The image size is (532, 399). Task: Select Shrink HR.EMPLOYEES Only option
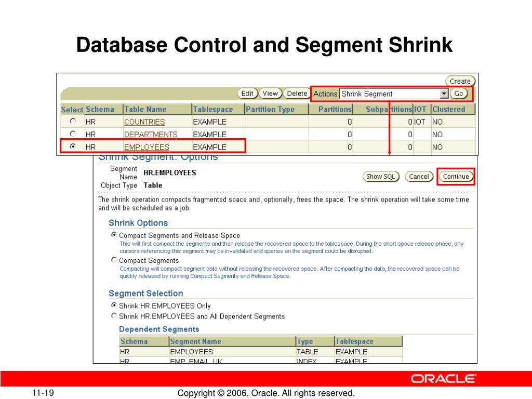point(114,305)
